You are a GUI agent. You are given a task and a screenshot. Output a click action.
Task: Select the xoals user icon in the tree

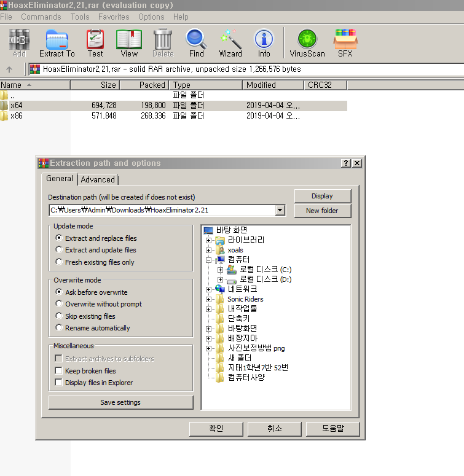tap(220, 250)
